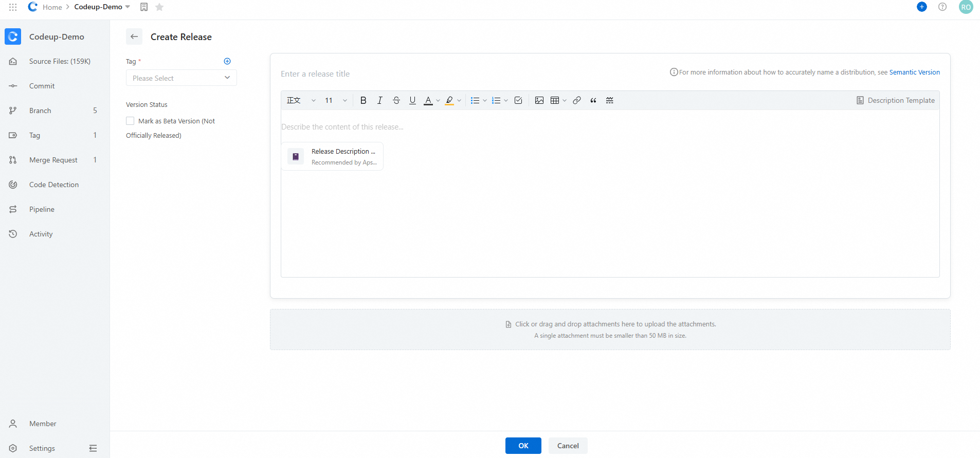Screen dimensions: 980x458
Task: Click the Cancel button
Action: [x=568, y=446]
